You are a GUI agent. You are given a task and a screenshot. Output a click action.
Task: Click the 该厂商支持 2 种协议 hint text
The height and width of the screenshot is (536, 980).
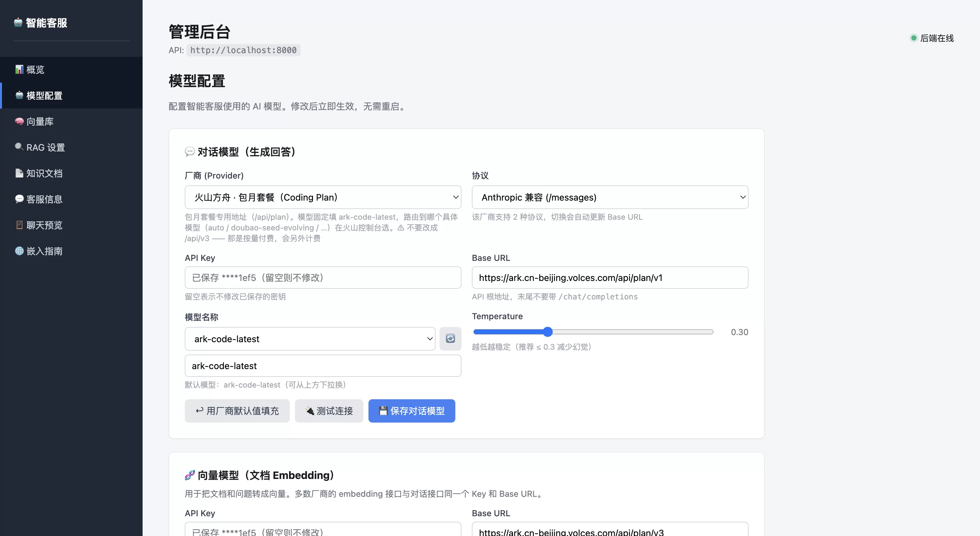click(x=557, y=217)
